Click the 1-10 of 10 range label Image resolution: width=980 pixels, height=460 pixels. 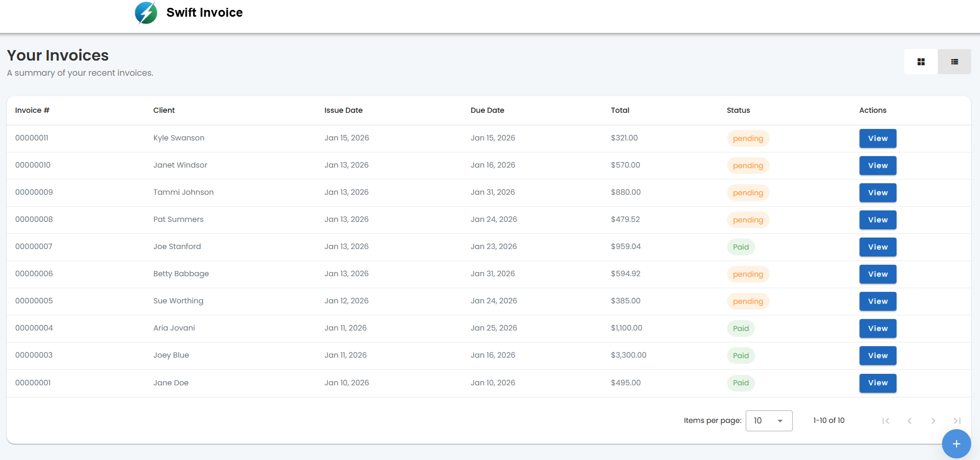coord(829,420)
